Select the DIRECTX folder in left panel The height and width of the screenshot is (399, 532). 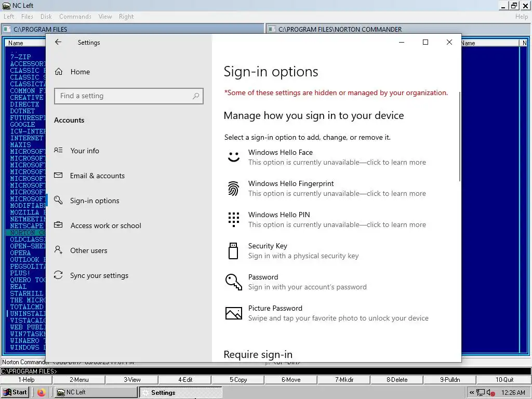pyautogui.click(x=24, y=104)
